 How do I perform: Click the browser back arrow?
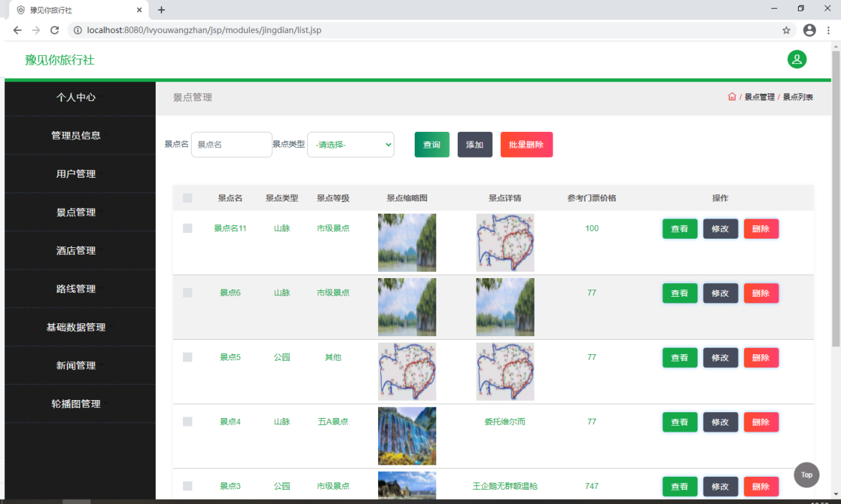click(x=17, y=30)
